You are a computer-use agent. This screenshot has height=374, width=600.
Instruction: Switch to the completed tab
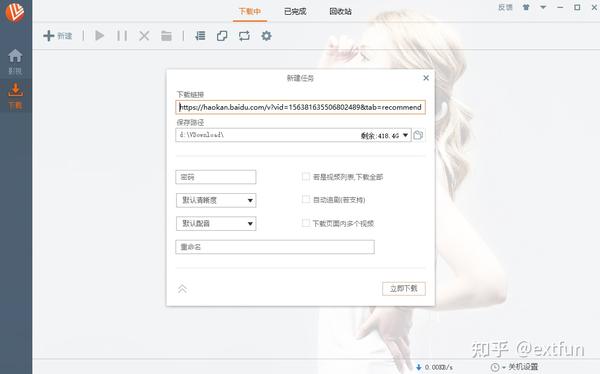(295, 11)
